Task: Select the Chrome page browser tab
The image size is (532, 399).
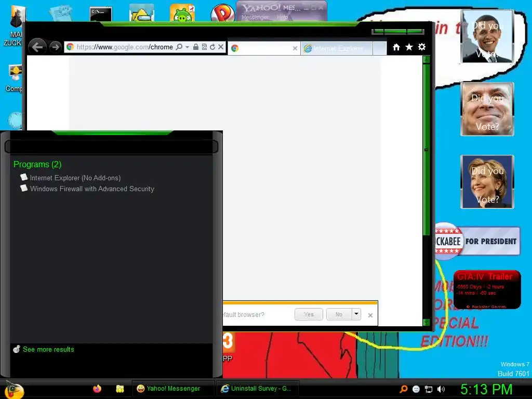Action: click(x=263, y=48)
